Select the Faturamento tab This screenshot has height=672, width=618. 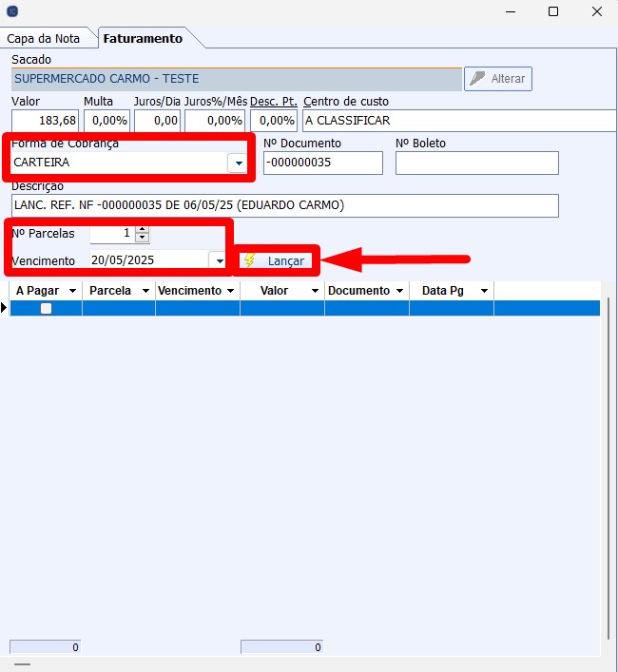[143, 39]
